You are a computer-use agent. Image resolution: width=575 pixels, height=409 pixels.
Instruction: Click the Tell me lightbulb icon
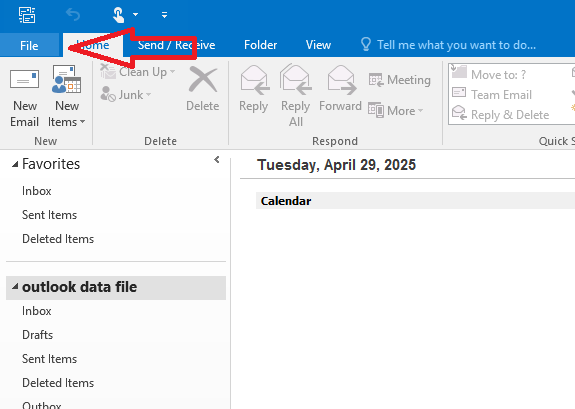coord(366,44)
